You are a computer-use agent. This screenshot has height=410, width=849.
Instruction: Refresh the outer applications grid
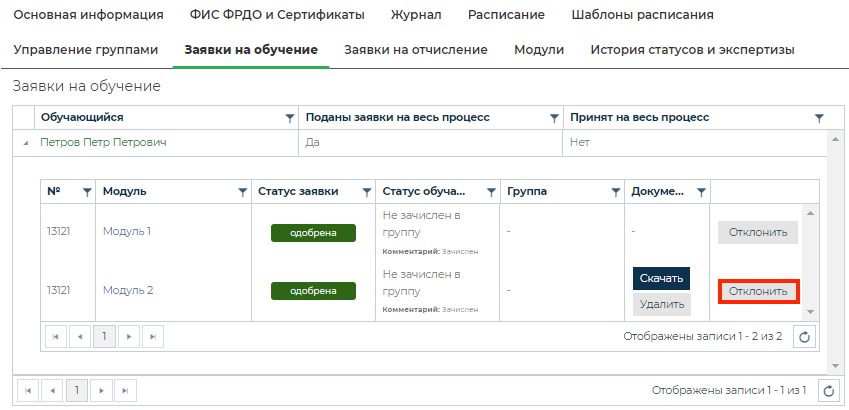pos(829,391)
